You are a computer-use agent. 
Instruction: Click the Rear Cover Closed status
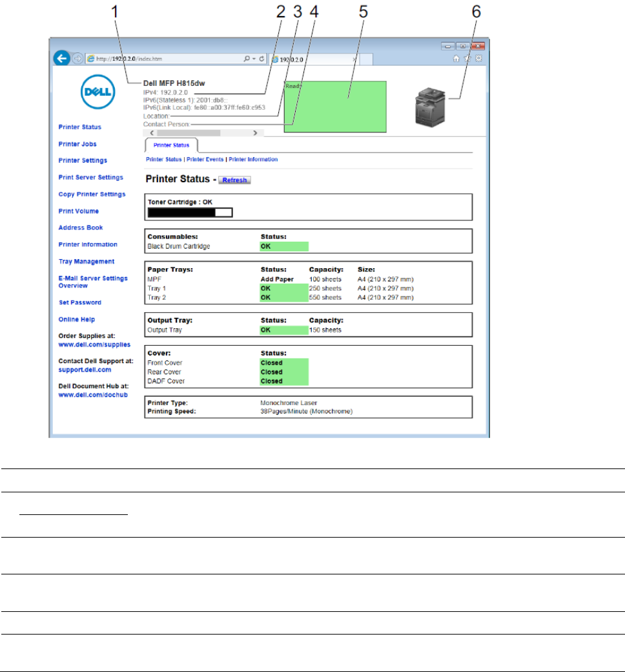point(284,372)
